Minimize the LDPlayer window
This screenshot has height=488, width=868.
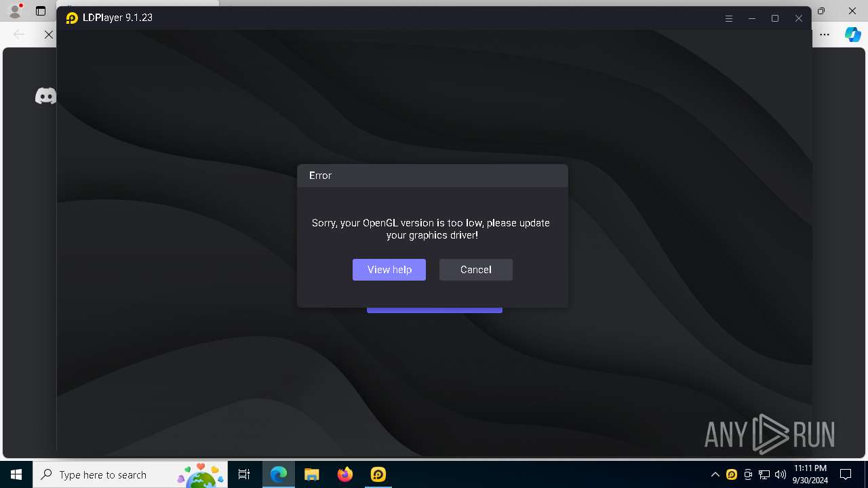[x=752, y=18]
